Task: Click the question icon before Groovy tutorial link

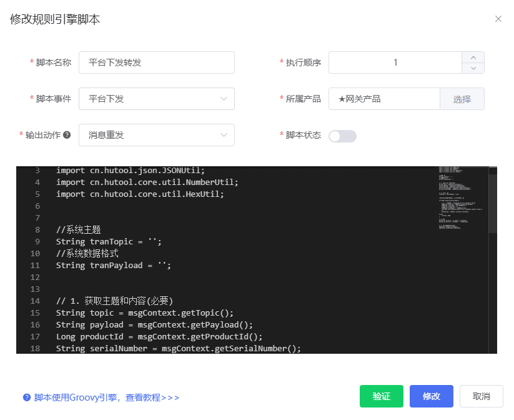Action: pyautogui.click(x=27, y=397)
